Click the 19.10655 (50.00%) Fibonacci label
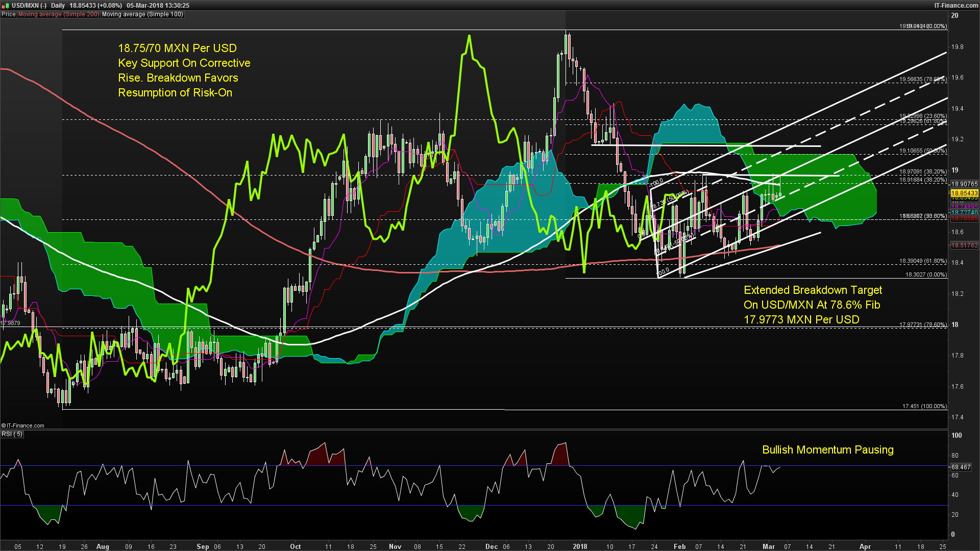The image size is (980, 551). click(x=923, y=151)
